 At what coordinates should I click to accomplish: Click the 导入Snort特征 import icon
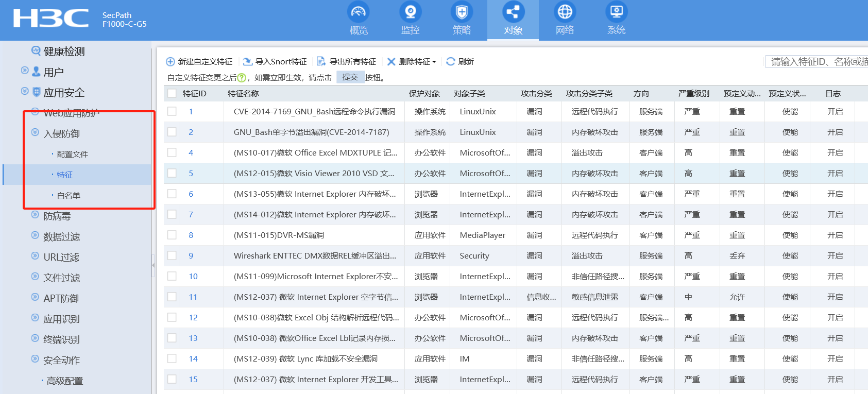248,62
